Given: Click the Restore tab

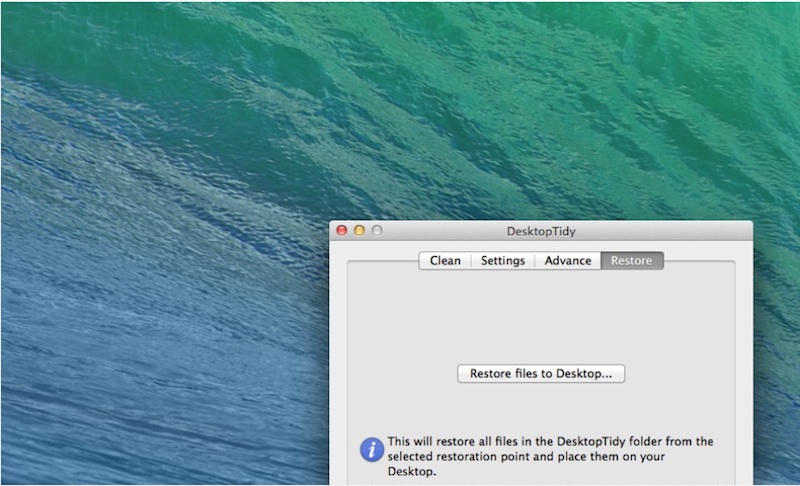Looking at the screenshot, I should (x=632, y=261).
